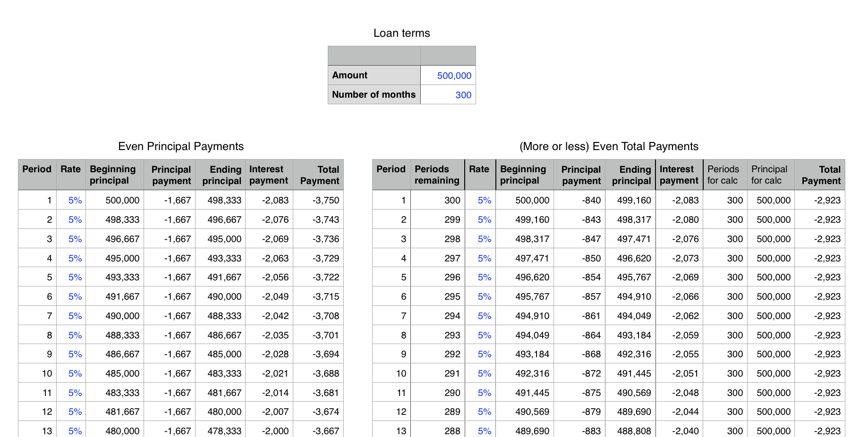Click the -2,042 interest payment cell

[269, 316]
